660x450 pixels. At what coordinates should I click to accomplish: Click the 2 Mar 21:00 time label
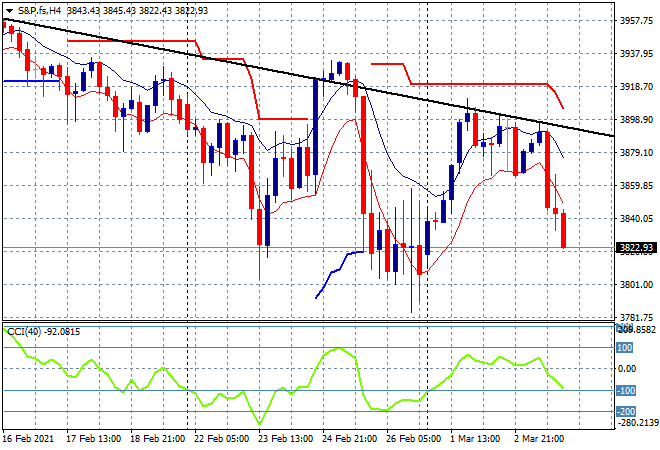point(539,439)
